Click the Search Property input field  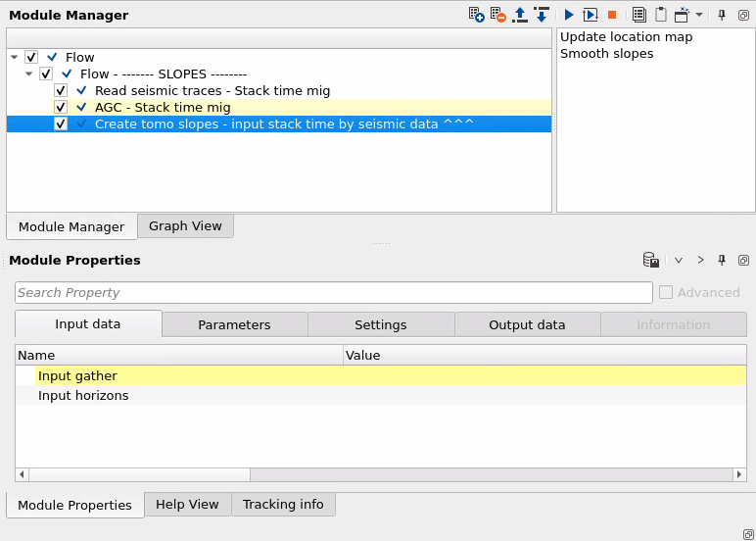(333, 292)
